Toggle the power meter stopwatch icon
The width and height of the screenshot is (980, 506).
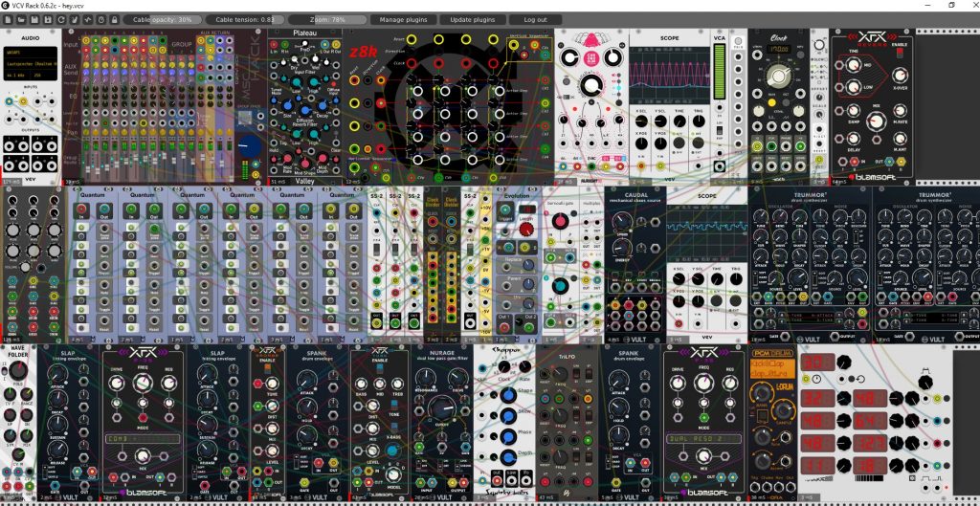[101, 19]
